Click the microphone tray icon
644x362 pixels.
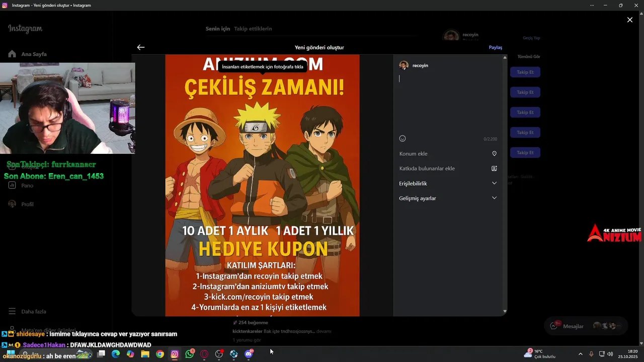pyautogui.click(x=591, y=354)
